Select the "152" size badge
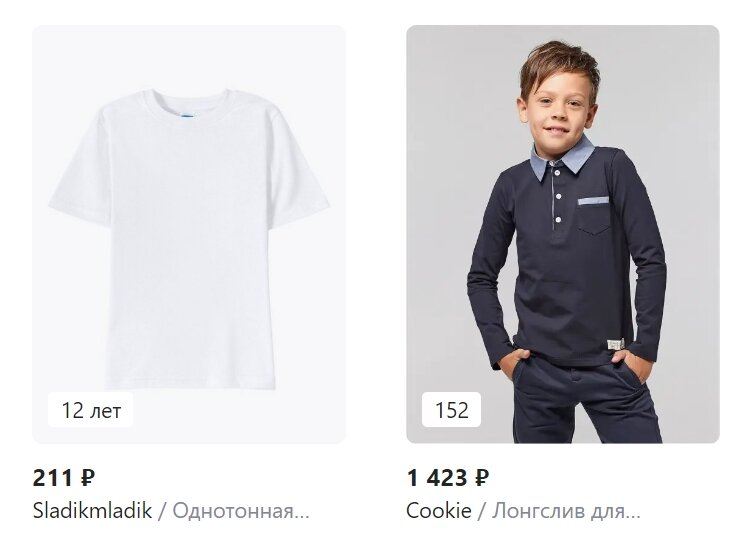This screenshot has height=544, width=743. tap(451, 410)
